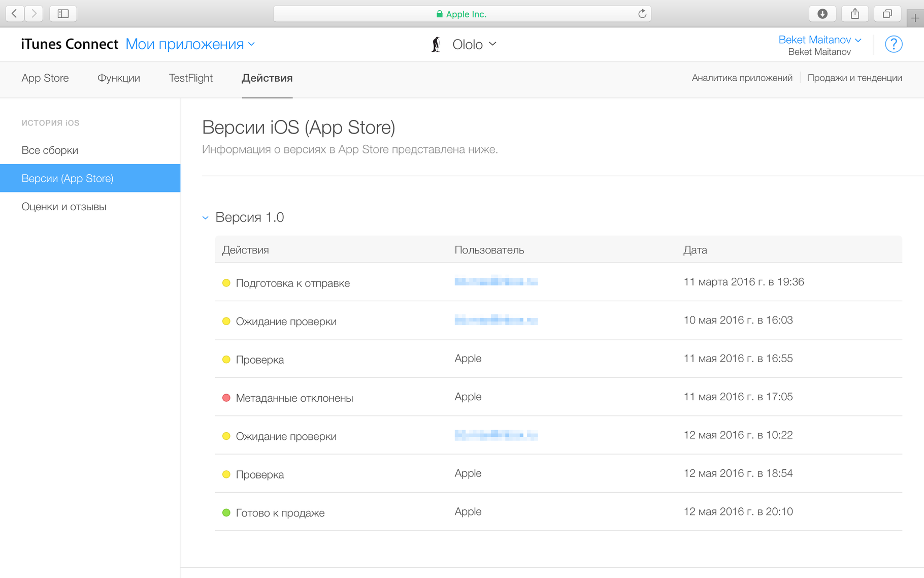
Task: Go forward with the browser forward arrow
Action: click(34, 14)
